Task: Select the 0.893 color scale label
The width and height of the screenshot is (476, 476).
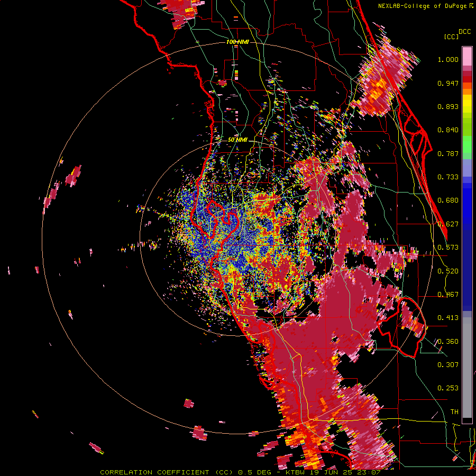Action: (448, 106)
